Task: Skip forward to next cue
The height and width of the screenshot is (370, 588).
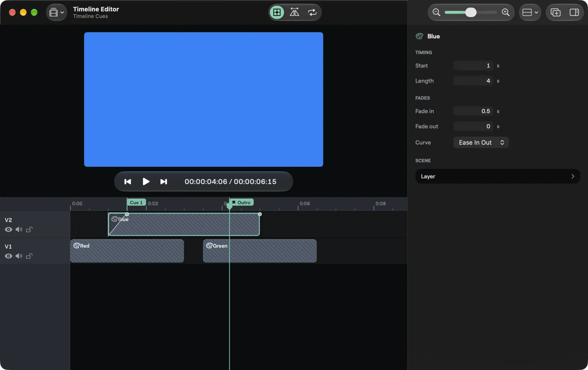Action: pyautogui.click(x=164, y=182)
